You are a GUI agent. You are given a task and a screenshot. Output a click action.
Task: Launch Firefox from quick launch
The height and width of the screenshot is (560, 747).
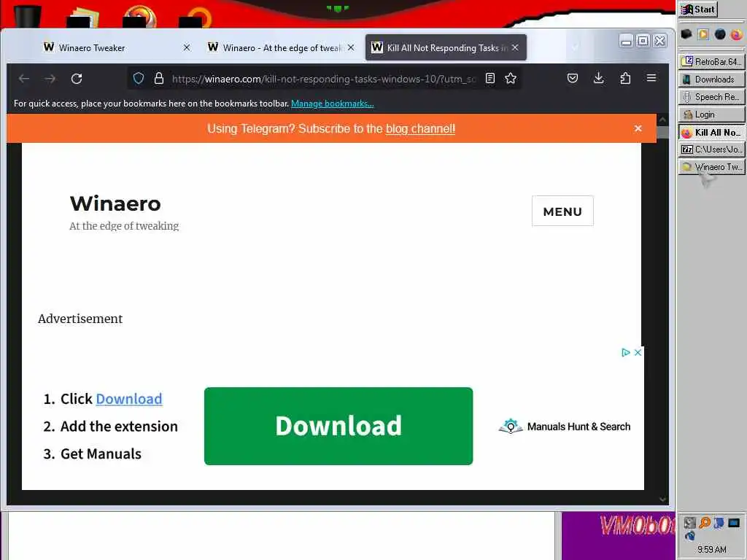pyautogui.click(x=737, y=34)
